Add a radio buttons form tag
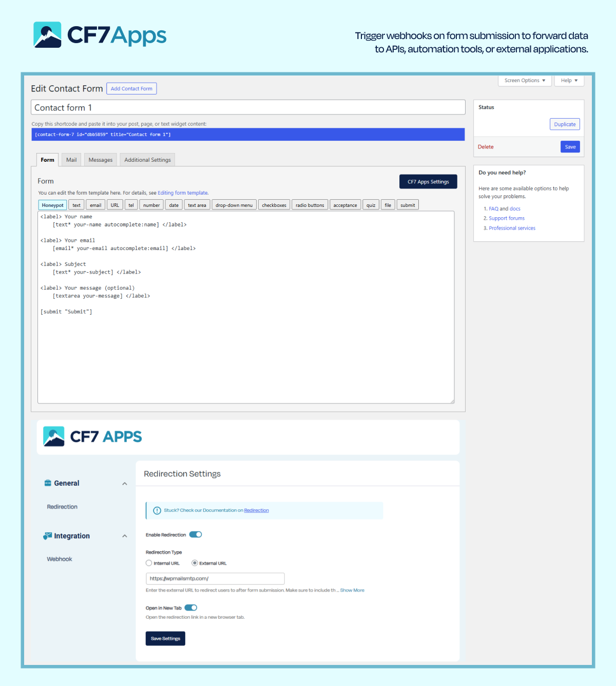This screenshot has width=616, height=686. coord(310,204)
